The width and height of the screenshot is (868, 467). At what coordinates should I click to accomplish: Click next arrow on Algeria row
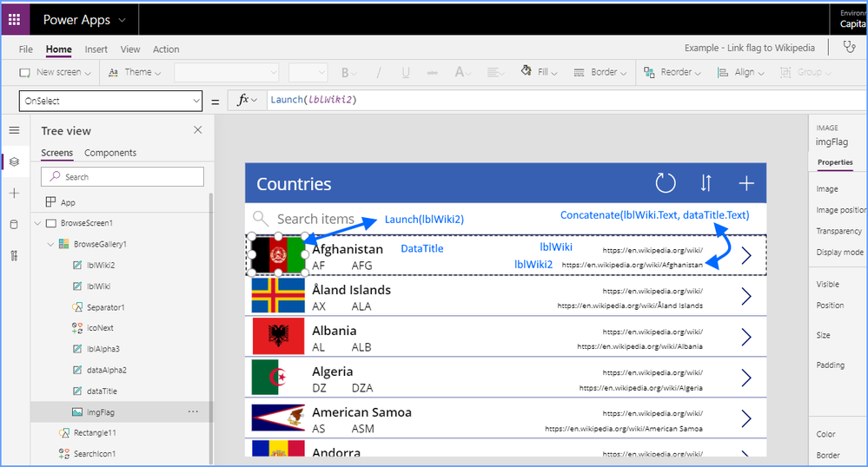(x=746, y=378)
